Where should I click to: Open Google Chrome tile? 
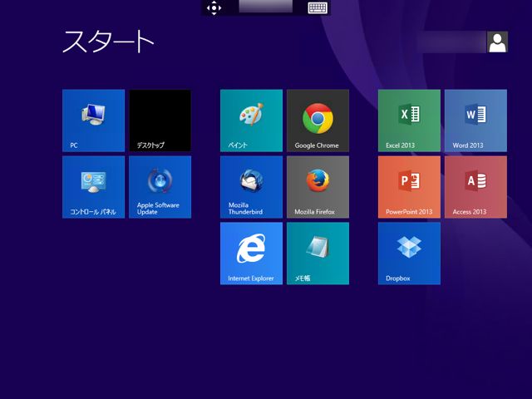pos(318,121)
